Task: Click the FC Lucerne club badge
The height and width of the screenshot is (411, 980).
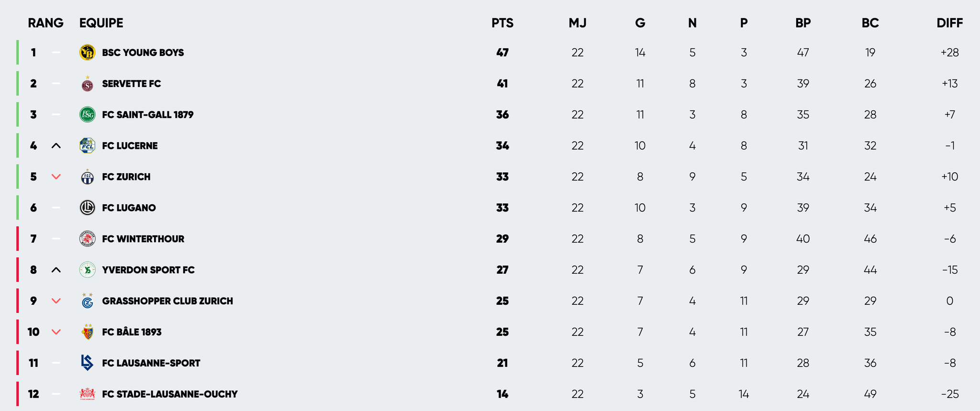Action: 87,146
